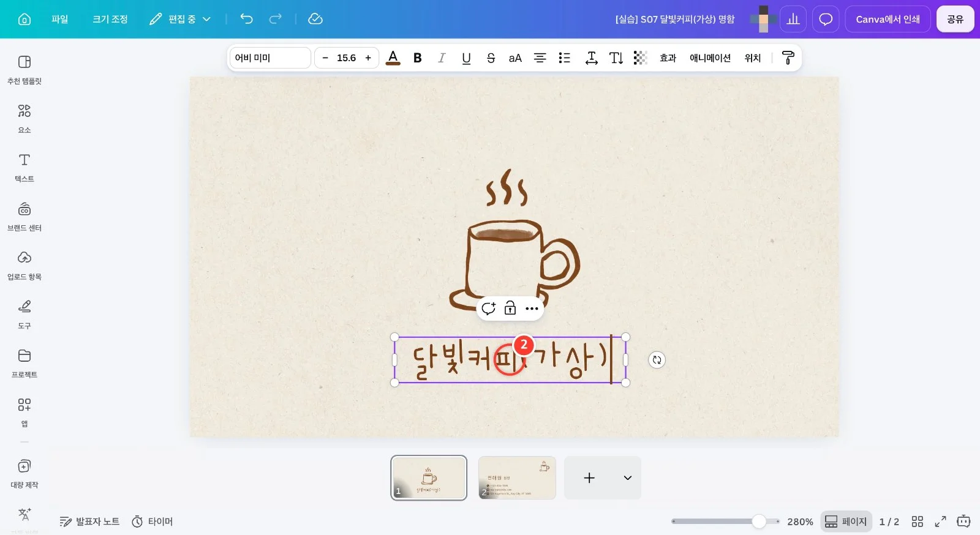Toggle italic formatting
The height and width of the screenshot is (535, 980).
click(x=442, y=58)
